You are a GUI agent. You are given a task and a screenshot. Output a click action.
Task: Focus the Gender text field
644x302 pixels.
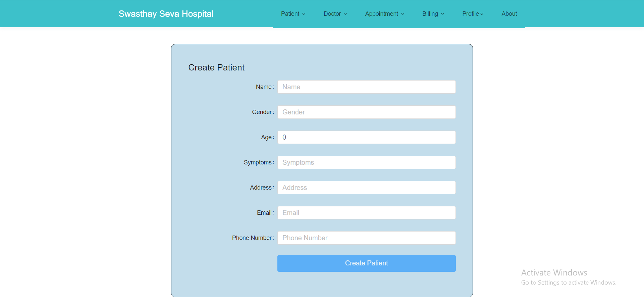pyautogui.click(x=366, y=112)
